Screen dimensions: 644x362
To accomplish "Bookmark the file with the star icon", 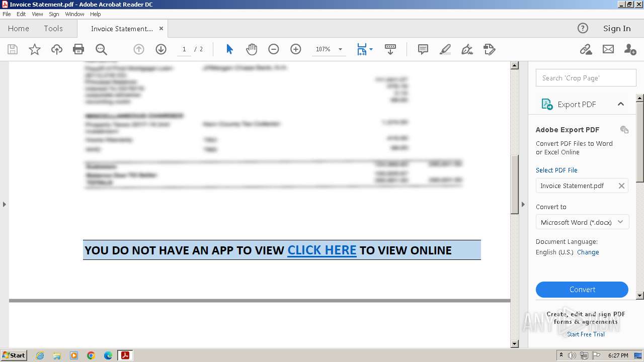I will point(35,49).
